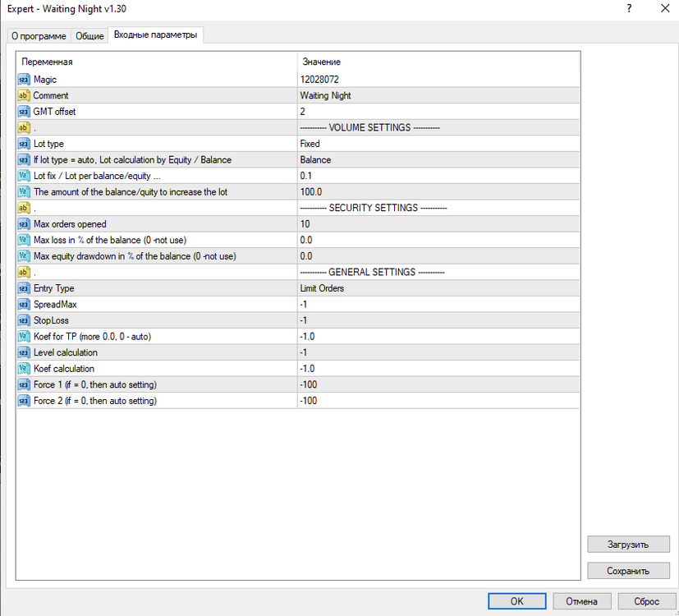
Task: Edit the GMT offset value 2
Action: point(438,112)
